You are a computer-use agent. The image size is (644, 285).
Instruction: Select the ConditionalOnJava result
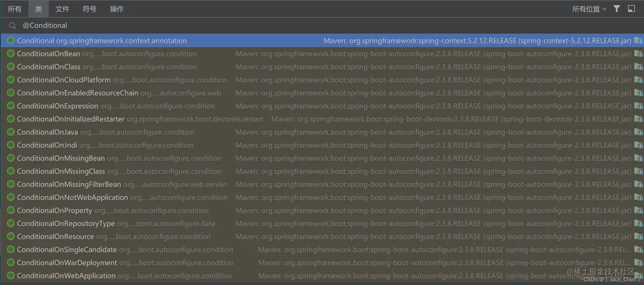pos(322,132)
